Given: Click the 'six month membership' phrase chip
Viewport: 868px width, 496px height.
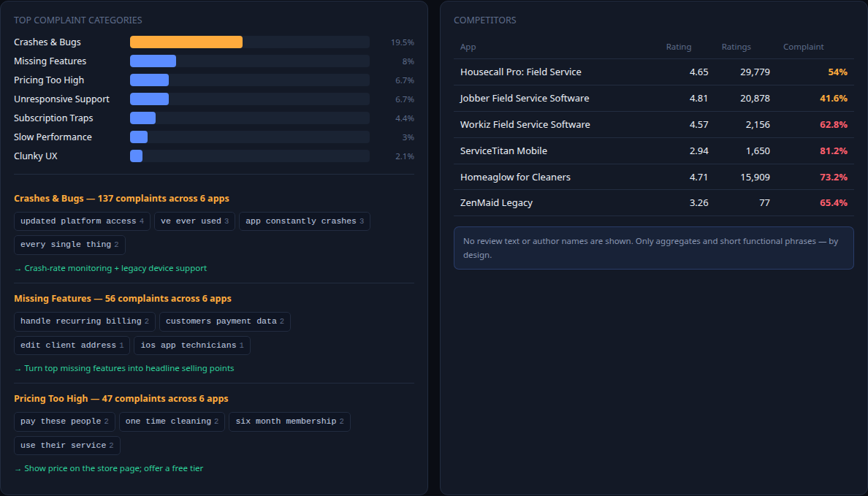Looking at the screenshot, I should 289,421.
